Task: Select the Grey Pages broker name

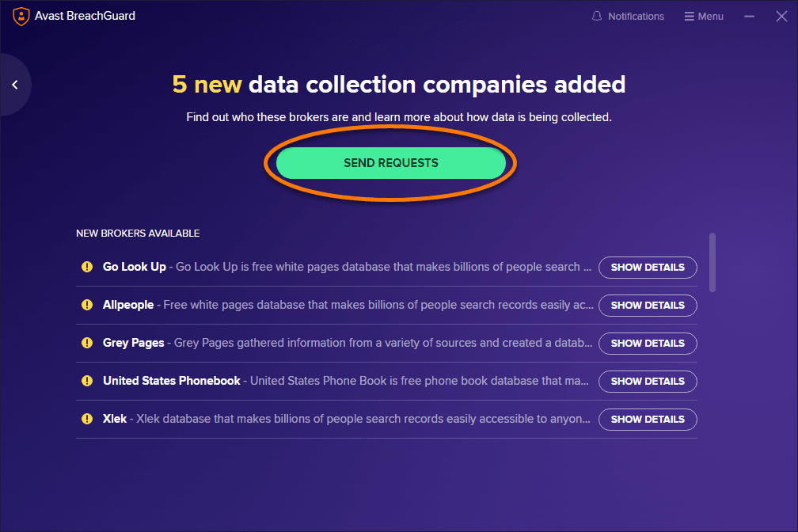Action: [133, 343]
